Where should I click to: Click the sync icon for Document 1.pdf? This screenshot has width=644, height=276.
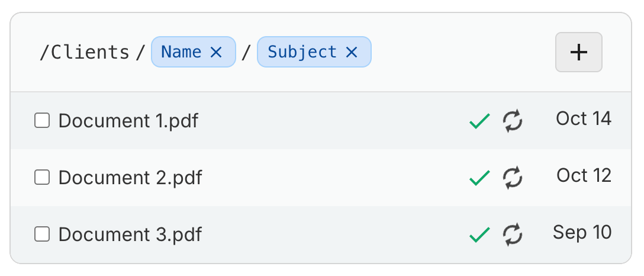pos(513,121)
